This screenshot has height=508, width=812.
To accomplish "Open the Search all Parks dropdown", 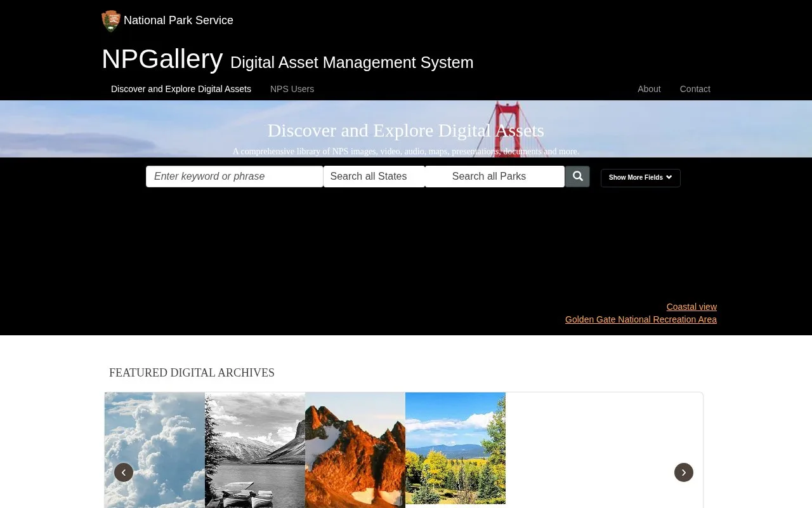I will click(x=495, y=177).
